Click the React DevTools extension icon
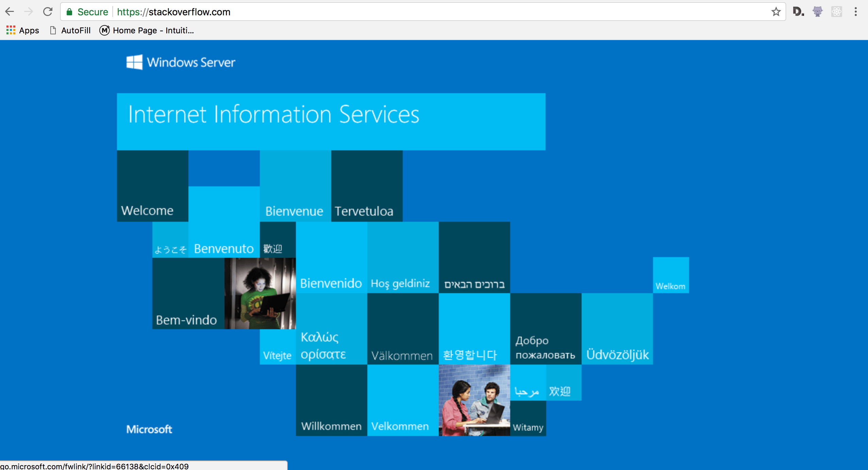Viewport: 868px width, 470px height. [836, 12]
